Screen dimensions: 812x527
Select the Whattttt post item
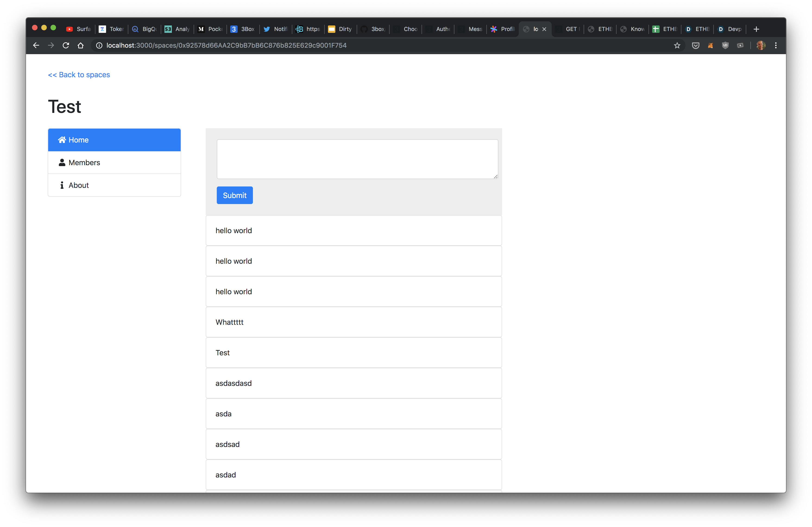(353, 322)
